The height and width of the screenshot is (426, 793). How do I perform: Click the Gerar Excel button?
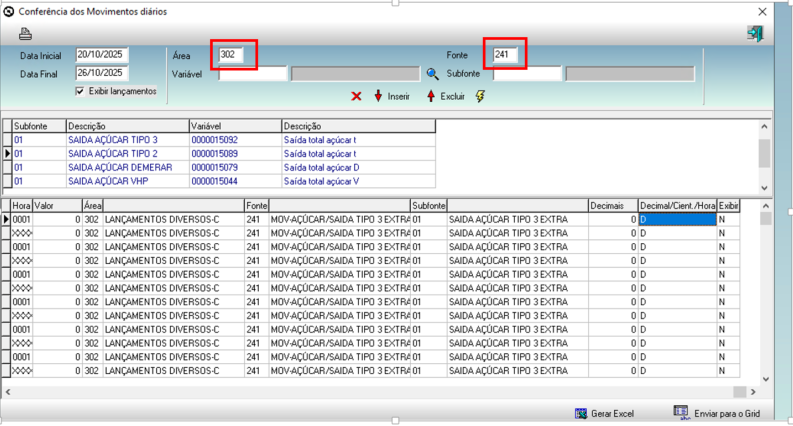[x=604, y=413]
